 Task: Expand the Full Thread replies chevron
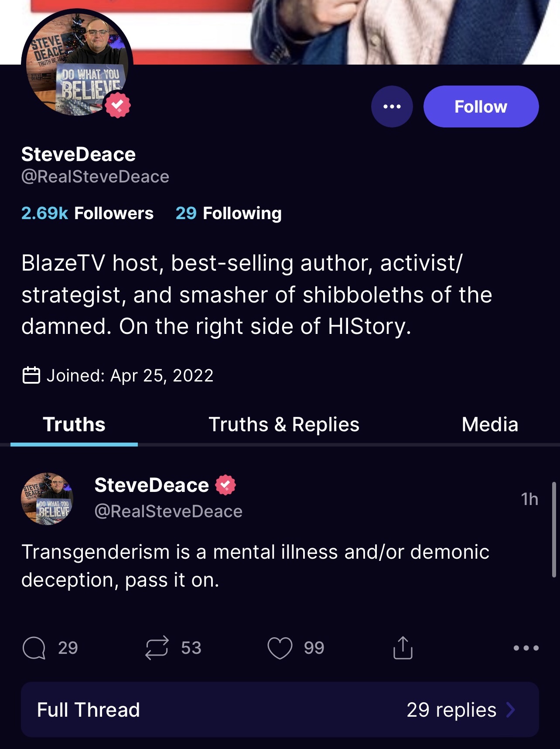[x=511, y=710]
